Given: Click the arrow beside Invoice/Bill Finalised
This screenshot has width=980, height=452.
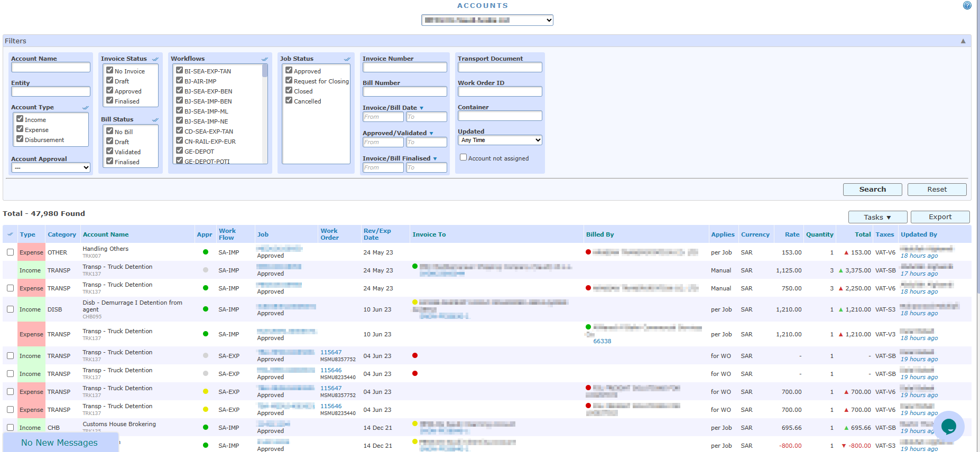Looking at the screenshot, I should (x=435, y=159).
